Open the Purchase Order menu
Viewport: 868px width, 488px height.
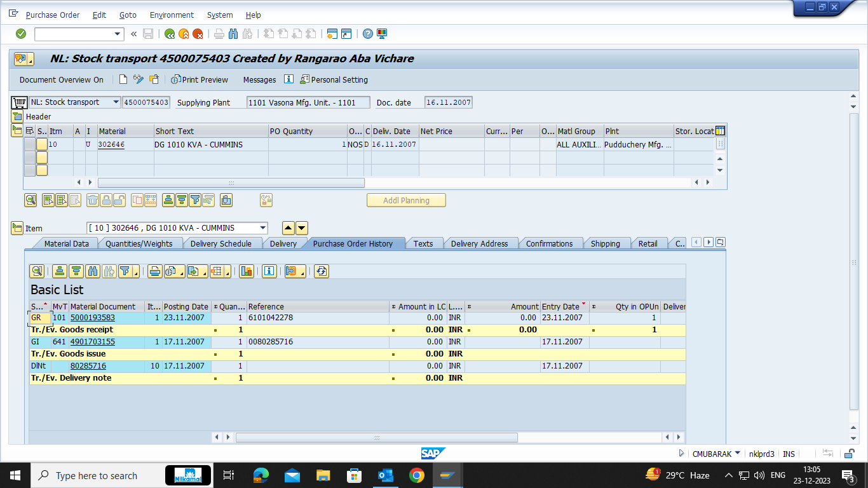[53, 15]
